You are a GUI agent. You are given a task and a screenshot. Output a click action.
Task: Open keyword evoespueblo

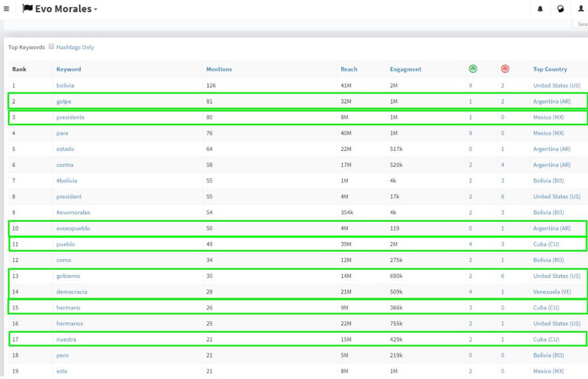73,228
